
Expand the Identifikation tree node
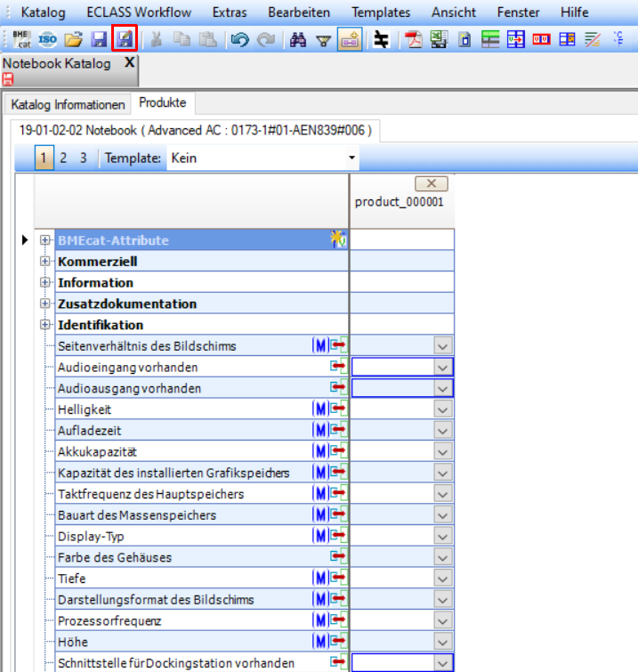pos(45,325)
